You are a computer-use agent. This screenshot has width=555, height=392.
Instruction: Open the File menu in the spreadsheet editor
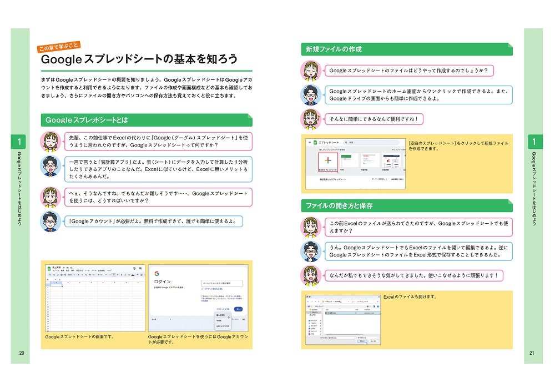tap(55, 271)
